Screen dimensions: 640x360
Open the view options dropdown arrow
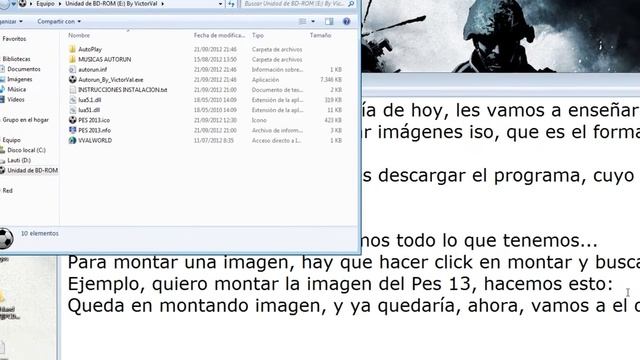[313, 21]
